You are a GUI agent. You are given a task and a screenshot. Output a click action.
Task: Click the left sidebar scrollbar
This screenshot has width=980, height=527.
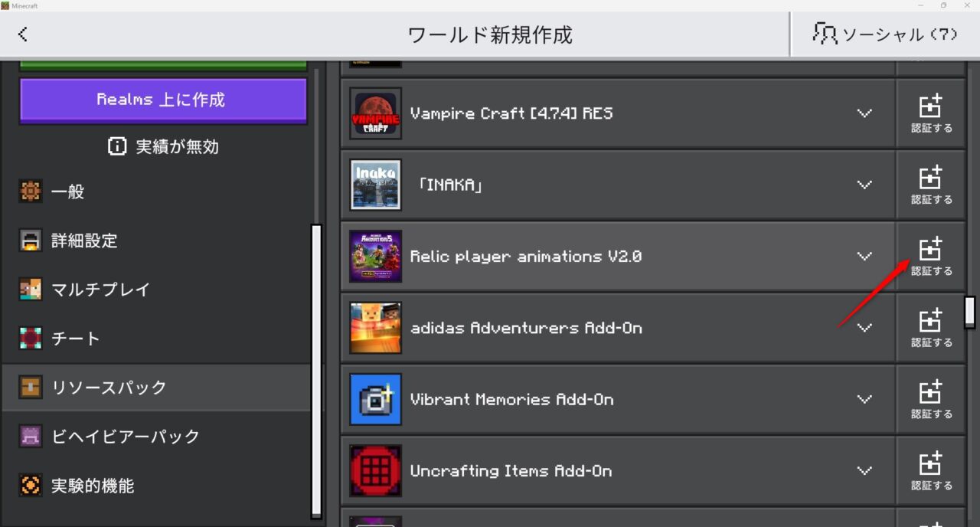point(316,371)
